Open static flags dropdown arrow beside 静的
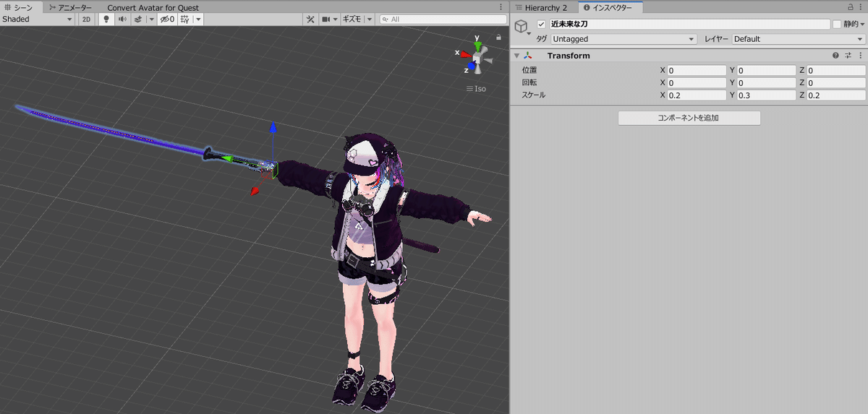Screen dimensions: 868x414 pos(862,24)
